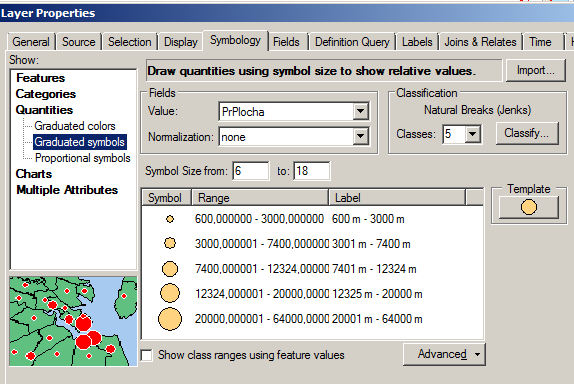Switch to the Time tab

pyautogui.click(x=540, y=42)
